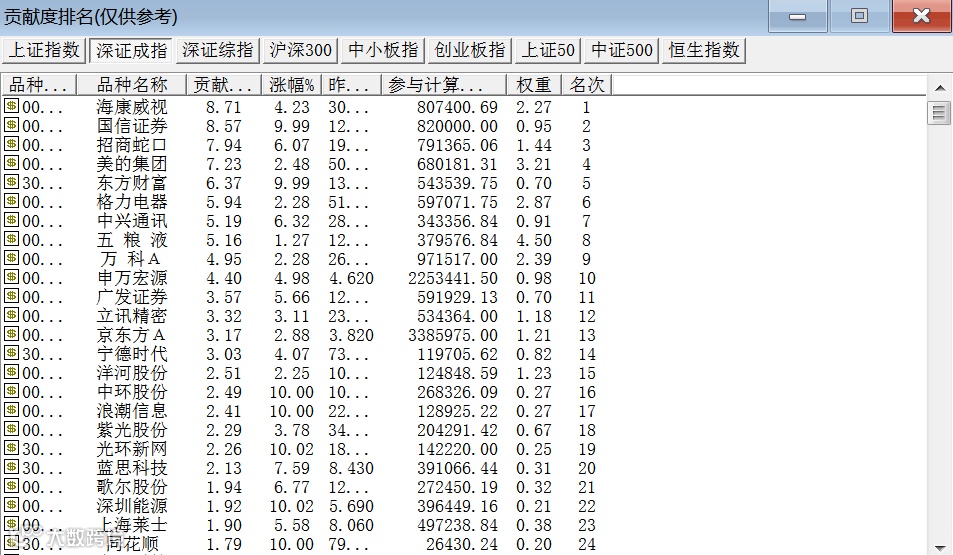
Task: Select the 五粮液 stock name
Action: click(132, 240)
